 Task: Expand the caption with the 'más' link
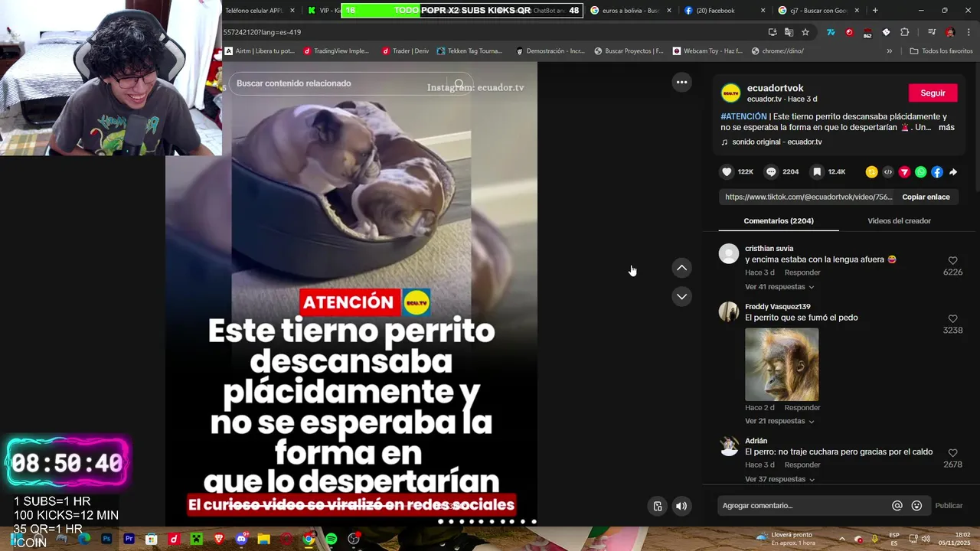click(x=946, y=128)
